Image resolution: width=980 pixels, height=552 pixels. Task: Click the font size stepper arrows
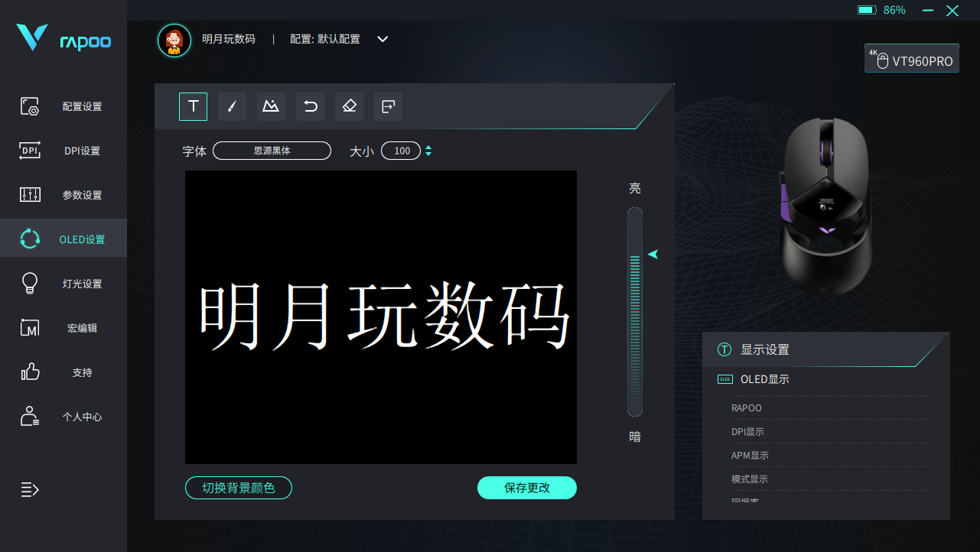click(x=428, y=151)
